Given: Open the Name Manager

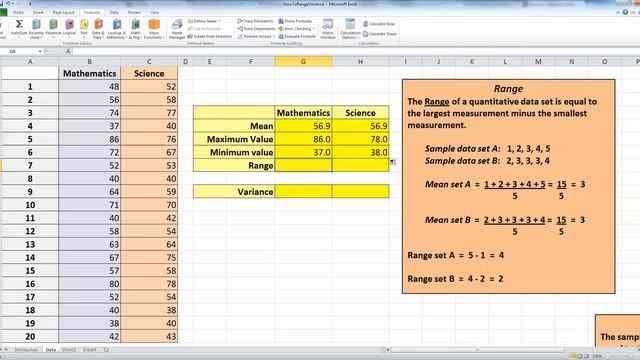Looking at the screenshot, I should [x=177, y=29].
